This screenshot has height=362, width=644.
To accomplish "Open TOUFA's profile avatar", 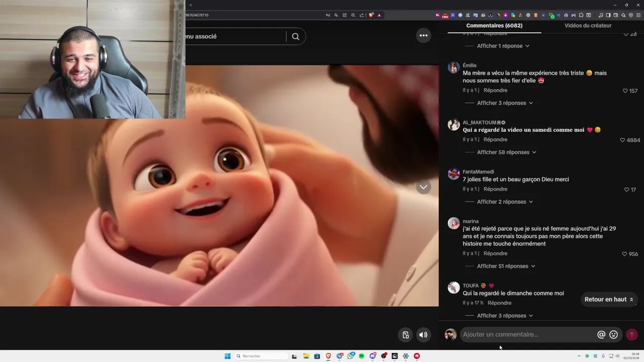I will 454,288.
